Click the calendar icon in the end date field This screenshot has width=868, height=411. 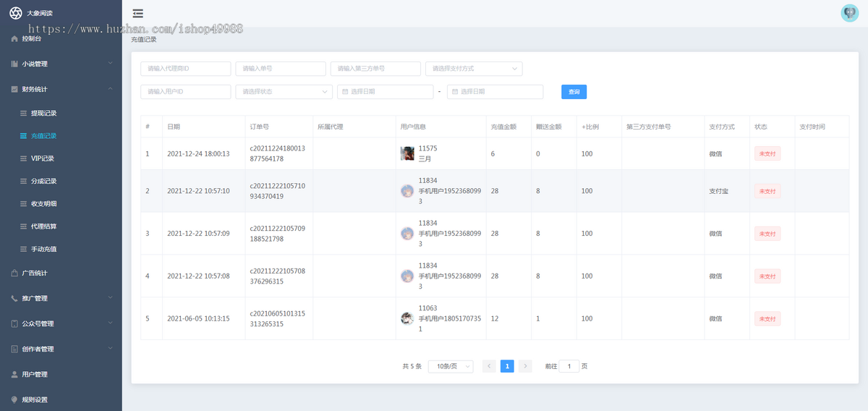(455, 92)
